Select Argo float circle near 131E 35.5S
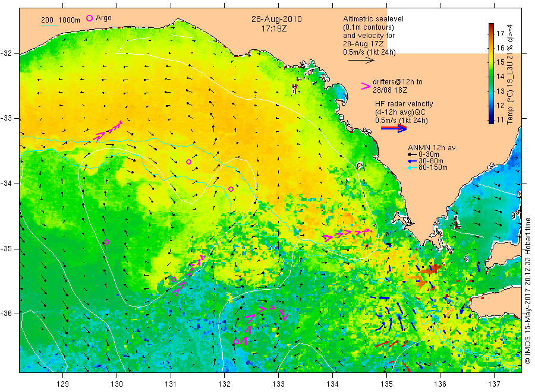The width and height of the screenshot is (535, 392). coord(174,280)
